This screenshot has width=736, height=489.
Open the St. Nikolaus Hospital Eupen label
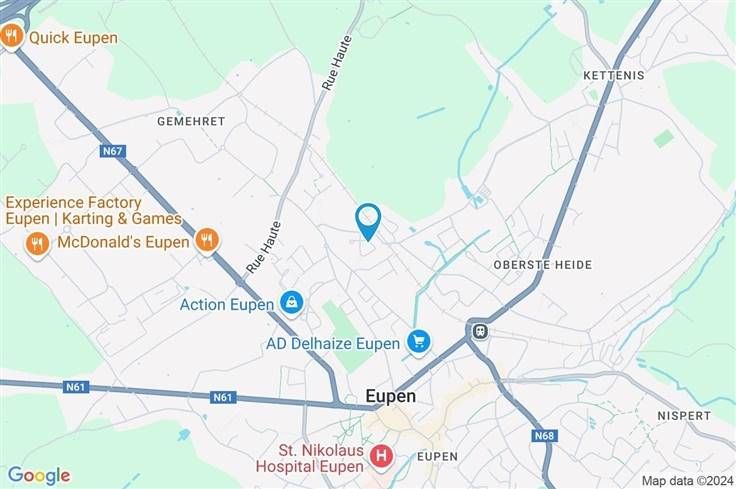(x=310, y=458)
